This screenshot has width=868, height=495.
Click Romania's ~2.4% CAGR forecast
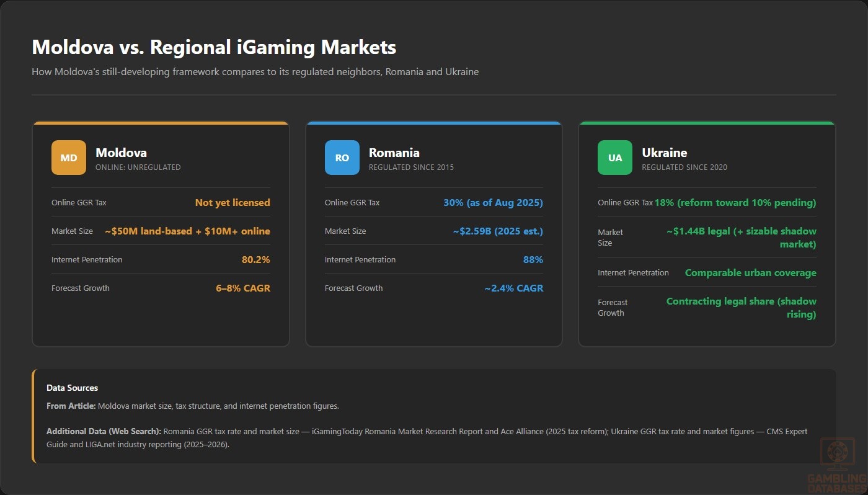(514, 288)
